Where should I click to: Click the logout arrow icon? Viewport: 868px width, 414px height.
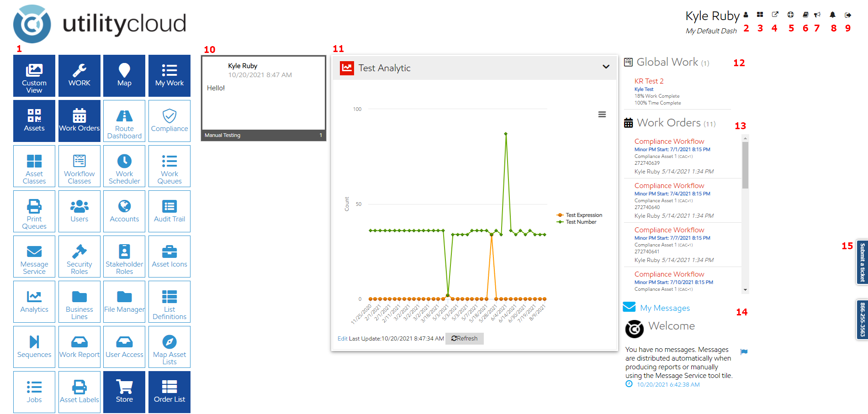coord(848,15)
